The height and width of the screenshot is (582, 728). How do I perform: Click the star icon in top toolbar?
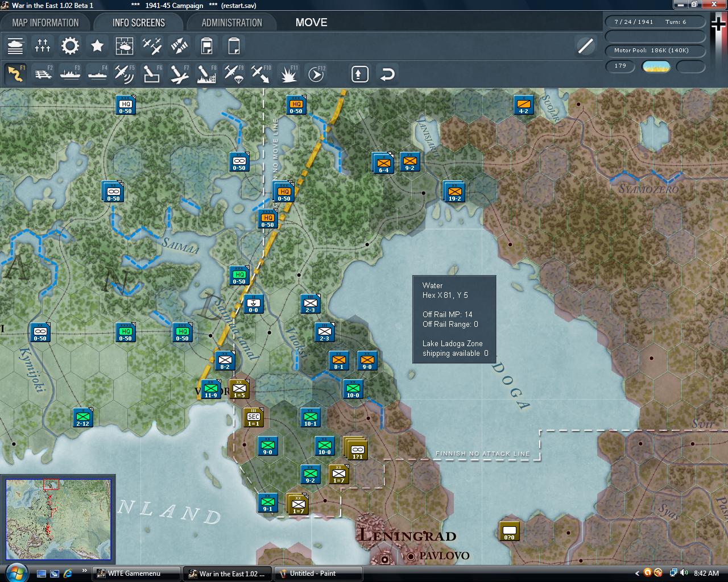coord(97,46)
